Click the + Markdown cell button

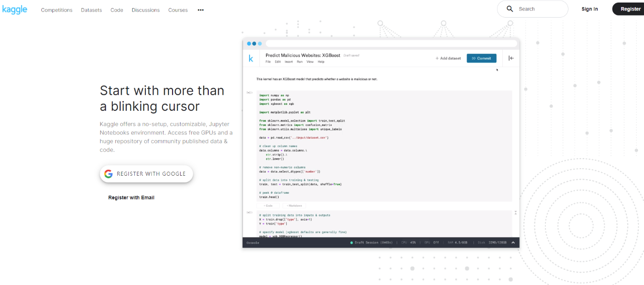click(x=294, y=205)
